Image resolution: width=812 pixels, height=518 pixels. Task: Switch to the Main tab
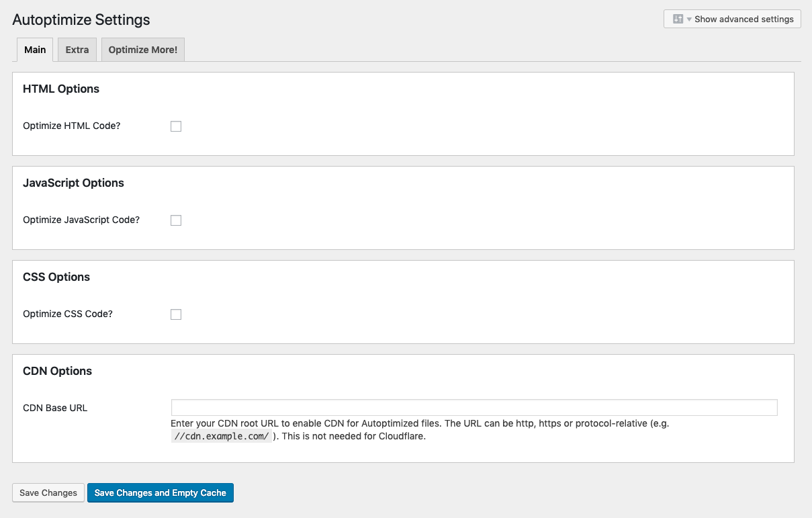click(35, 50)
